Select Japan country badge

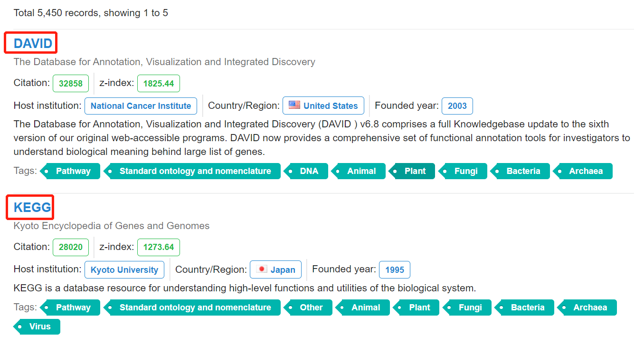point(275,269)
